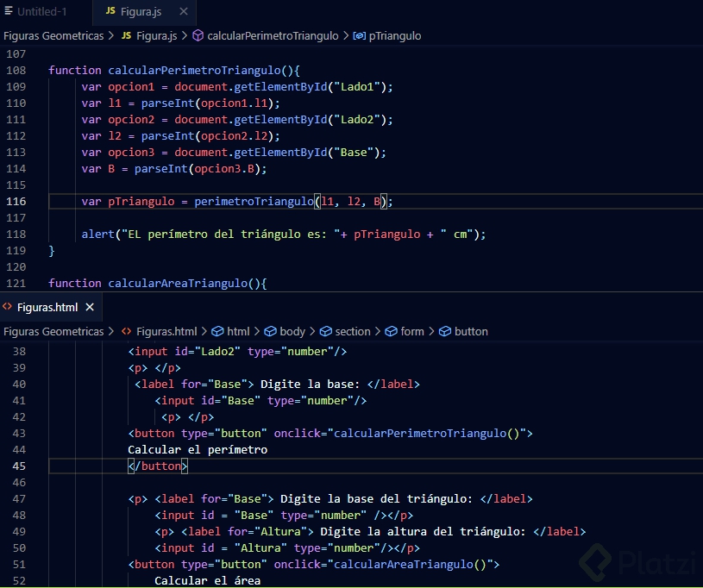Click the element icon beside form breadcrumb

point(391,331)
